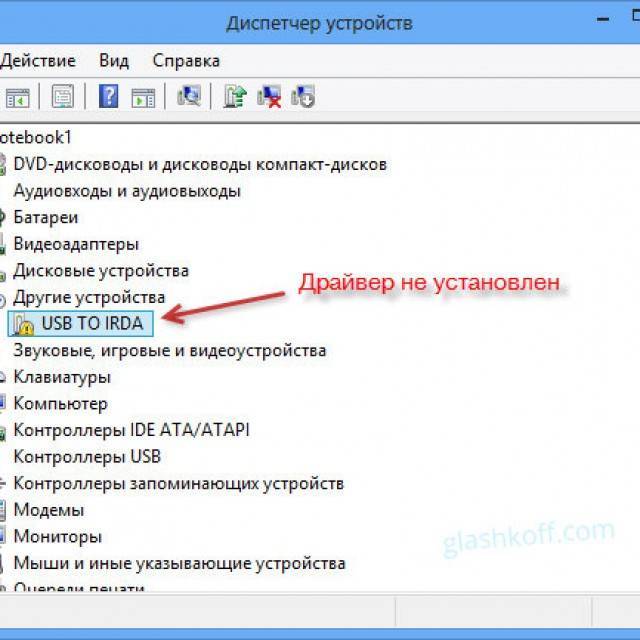Click the warning icon beside USB TO IRDA
Screen dimensions: 640x640
(23, 324)
